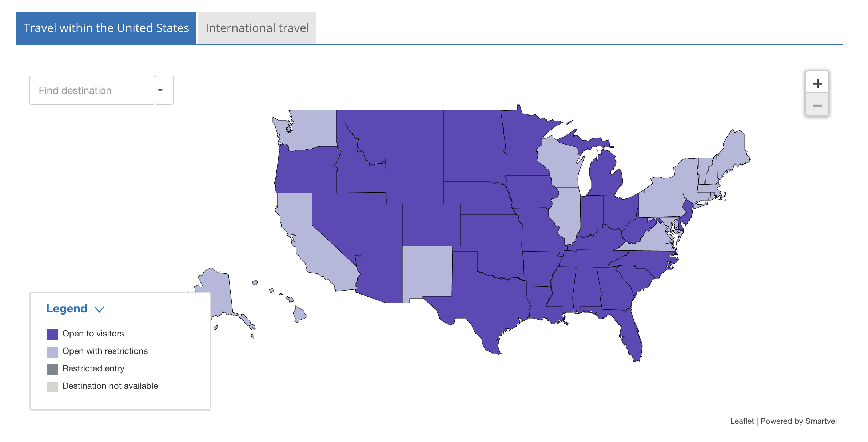Open the Find destination dropdown arrow
The width and height of the screenshot is (868, 442).
point(160,90)
